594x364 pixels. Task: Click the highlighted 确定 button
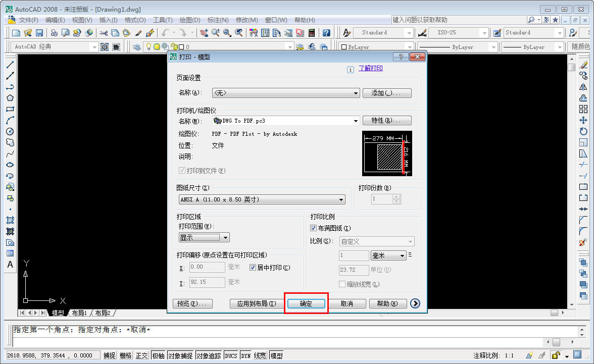point(306,303)
